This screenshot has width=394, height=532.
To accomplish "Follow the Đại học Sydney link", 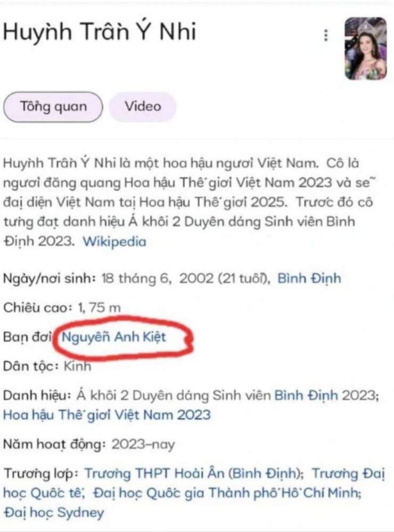I will [53, 512].
